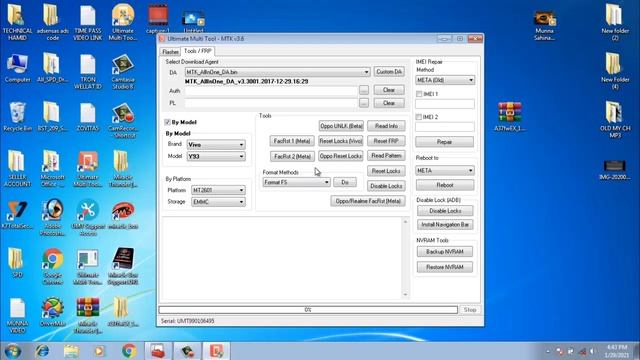
Task: Toggle By Model checkbox
Action: coord(167,122)
